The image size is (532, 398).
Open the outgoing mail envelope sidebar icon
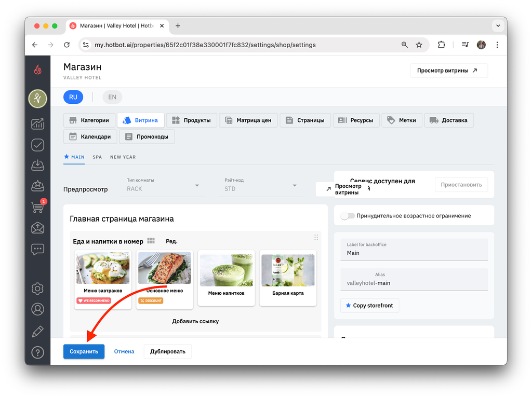pyautogui.click(x=37, y=228)
